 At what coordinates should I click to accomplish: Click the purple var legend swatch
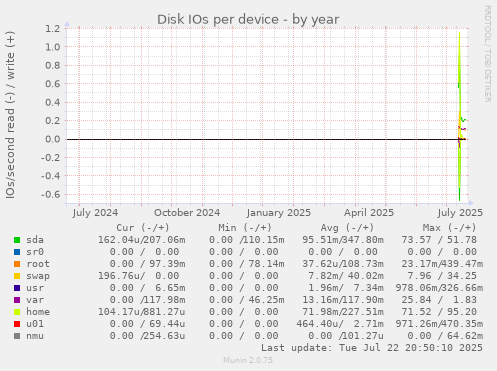click(x=17, y=300)
